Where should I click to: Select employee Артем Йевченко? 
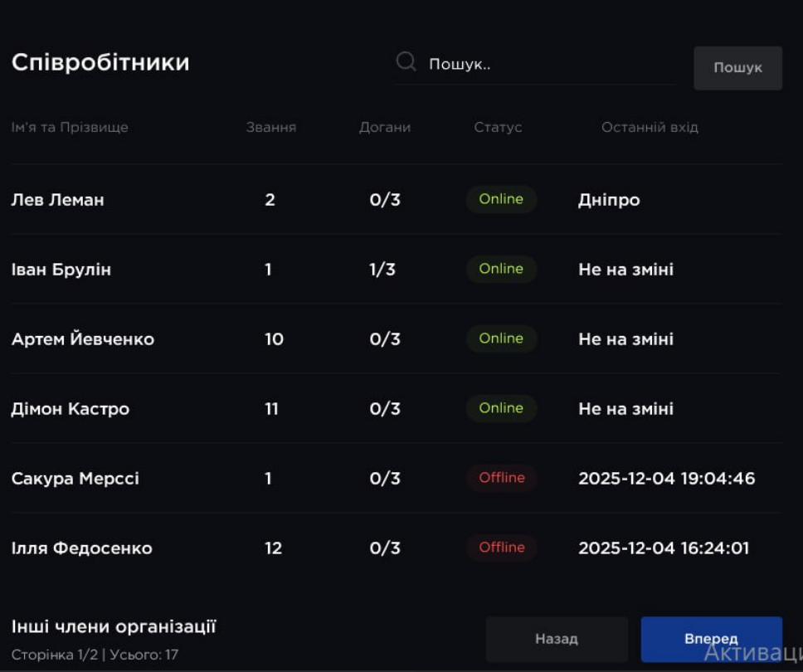tap(82, 339)
